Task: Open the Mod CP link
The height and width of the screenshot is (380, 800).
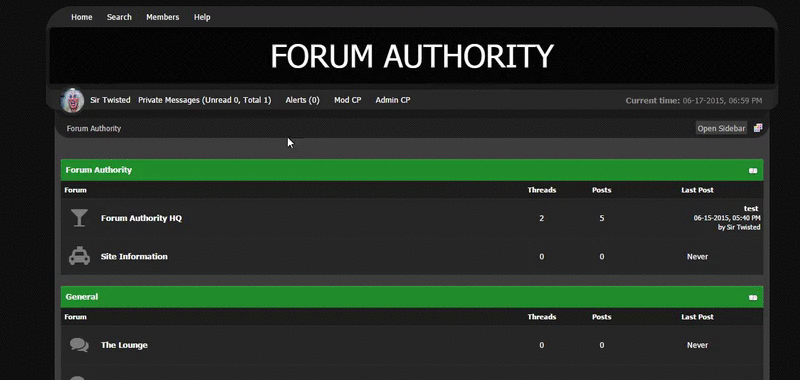Action: click(347, 100)
